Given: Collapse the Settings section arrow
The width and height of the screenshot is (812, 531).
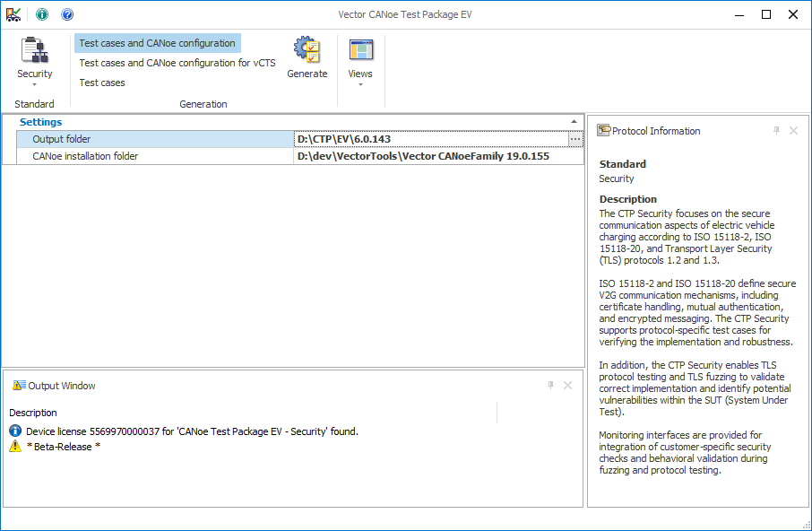Looking at the screenshot, I should coord(574,122).
